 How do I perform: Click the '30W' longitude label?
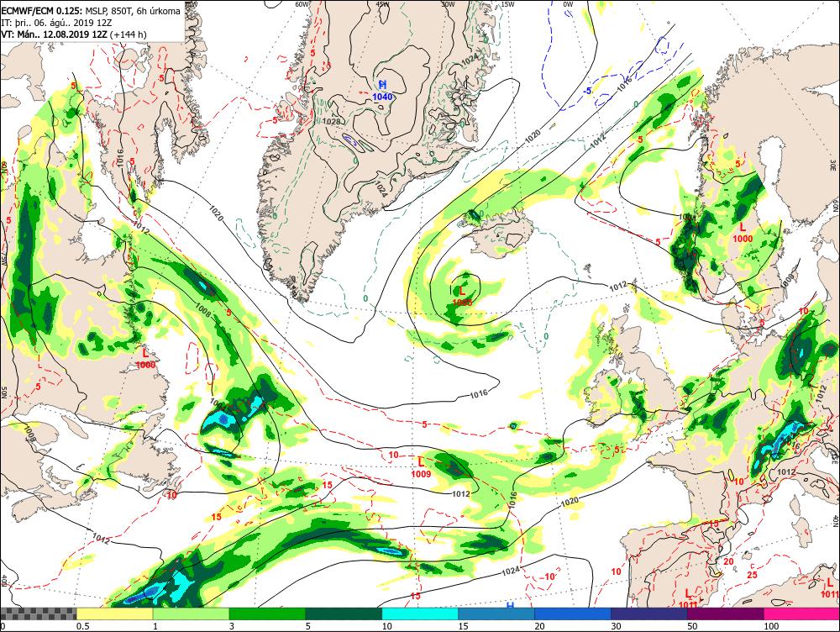pos(448,4)
